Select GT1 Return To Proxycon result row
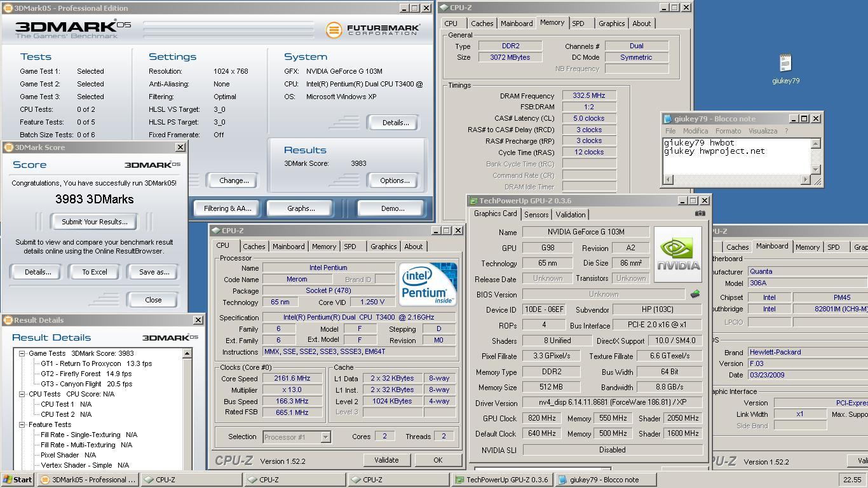868x488 pixels. (97, 363)
